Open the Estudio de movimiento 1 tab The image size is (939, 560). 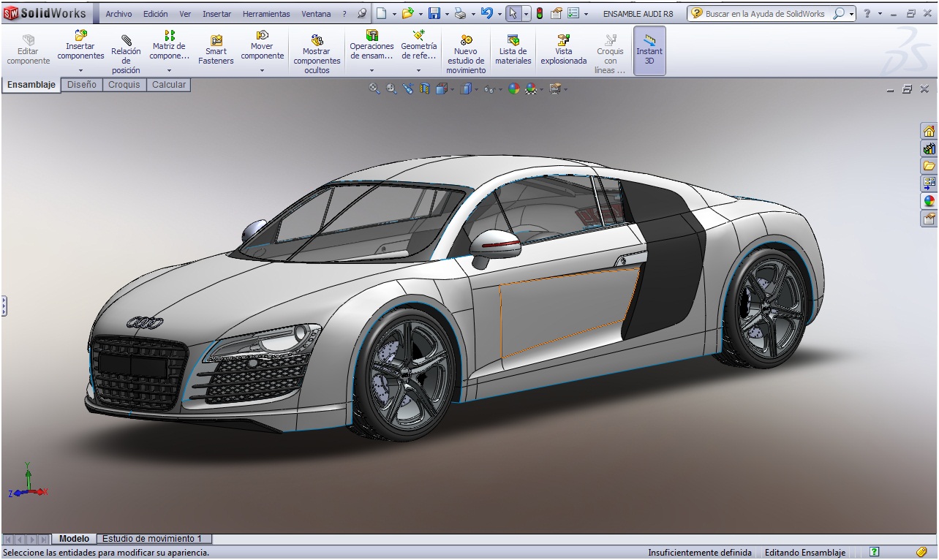[152, 539]
